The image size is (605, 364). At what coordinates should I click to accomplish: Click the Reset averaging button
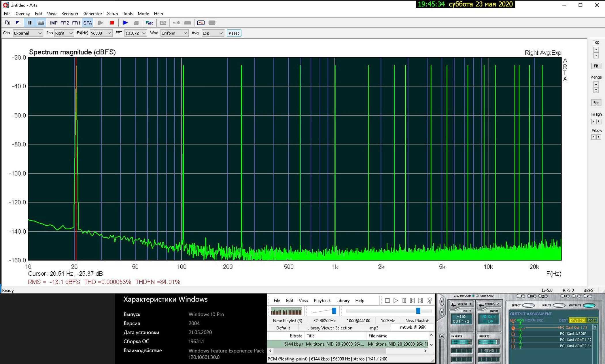tap(234, 33)
